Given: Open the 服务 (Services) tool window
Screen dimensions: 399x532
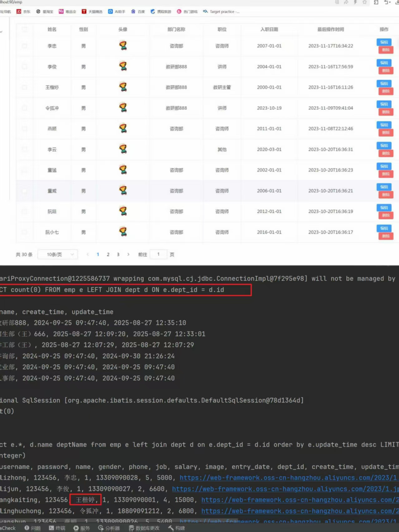Looking at the screenshot, I should (81, 528).
